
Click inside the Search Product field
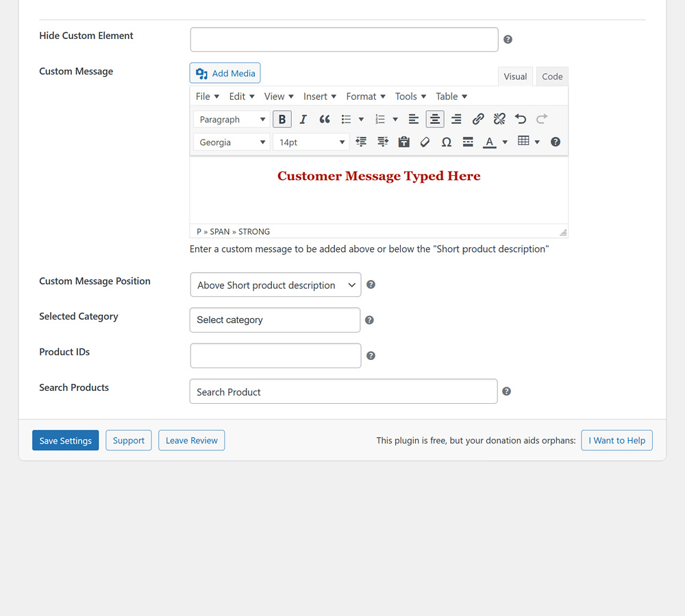342,392
